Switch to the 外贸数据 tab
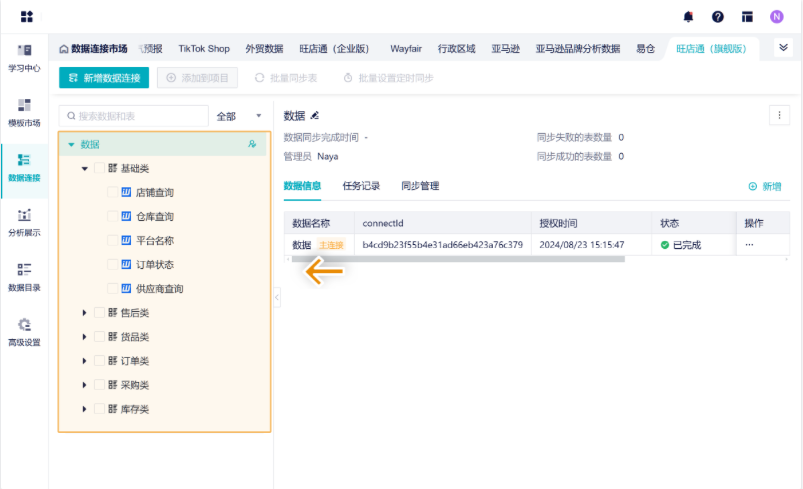Viewport: 803px width, 489px height. tap(264, 49)
